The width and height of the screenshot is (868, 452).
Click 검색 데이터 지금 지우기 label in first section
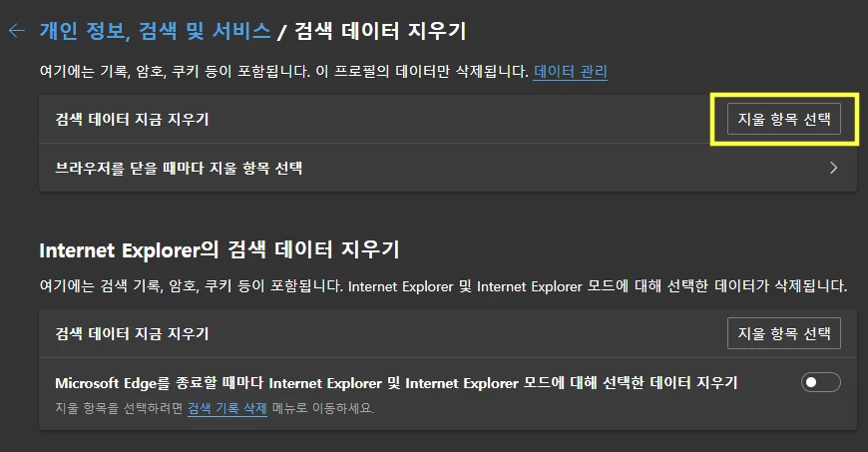[132, 119]
